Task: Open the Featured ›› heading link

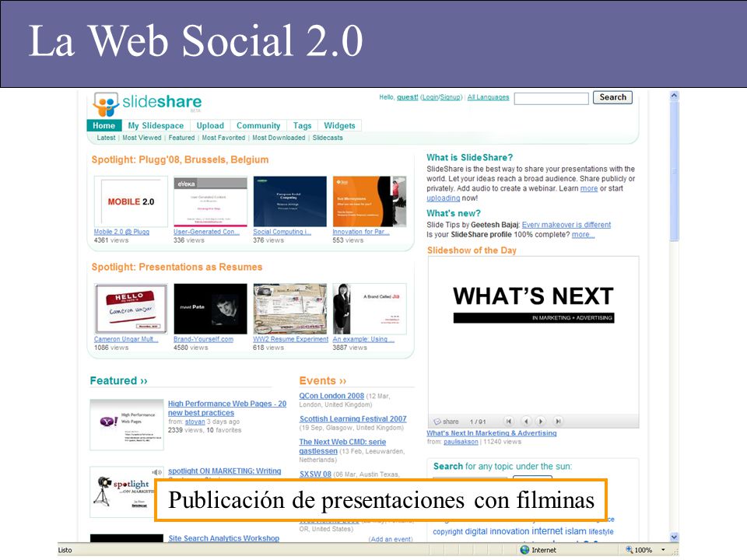Action: point(118,380)
